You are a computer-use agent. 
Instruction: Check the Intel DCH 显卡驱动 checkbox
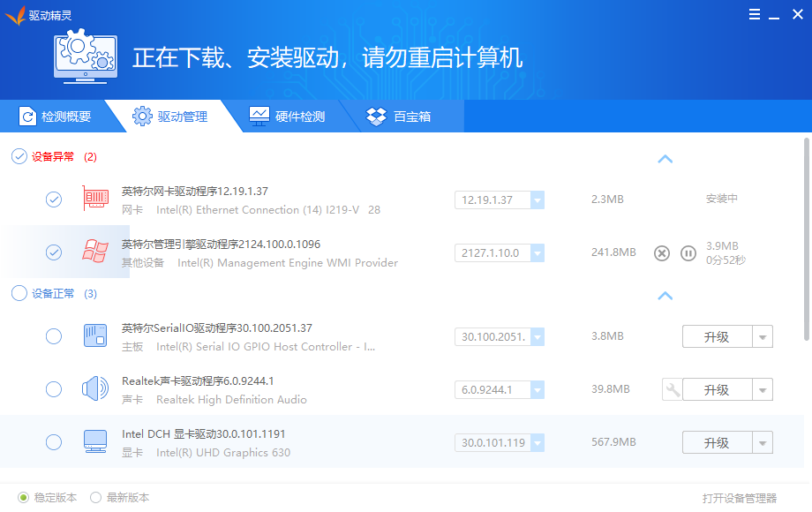click(54, 442)
